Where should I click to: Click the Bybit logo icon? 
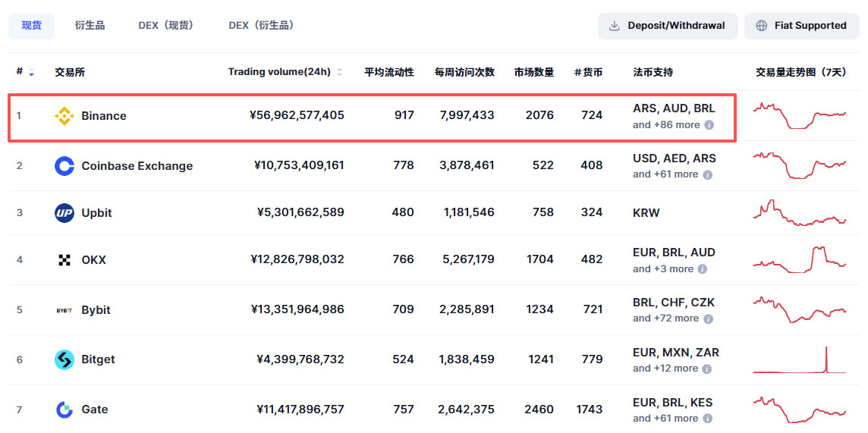[64, 310]
